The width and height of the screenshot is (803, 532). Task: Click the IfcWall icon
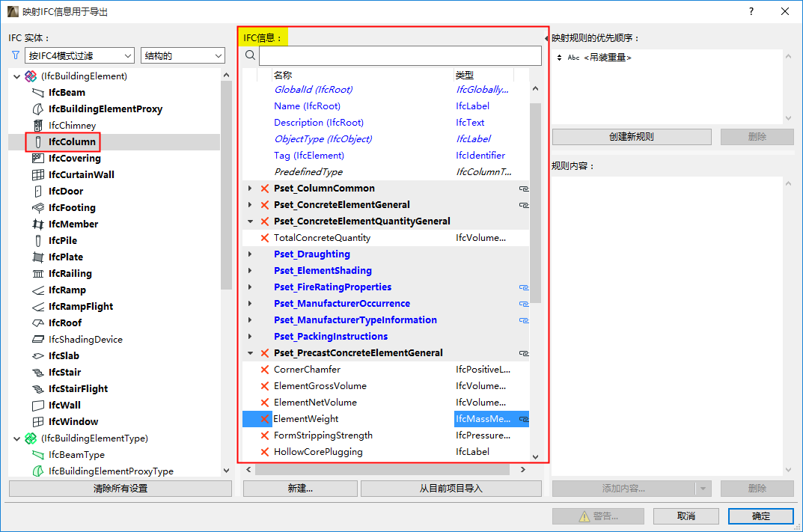coord(38,406)
